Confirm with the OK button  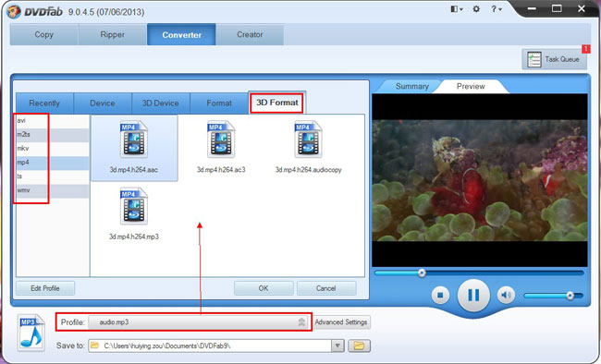coord(264,288)
